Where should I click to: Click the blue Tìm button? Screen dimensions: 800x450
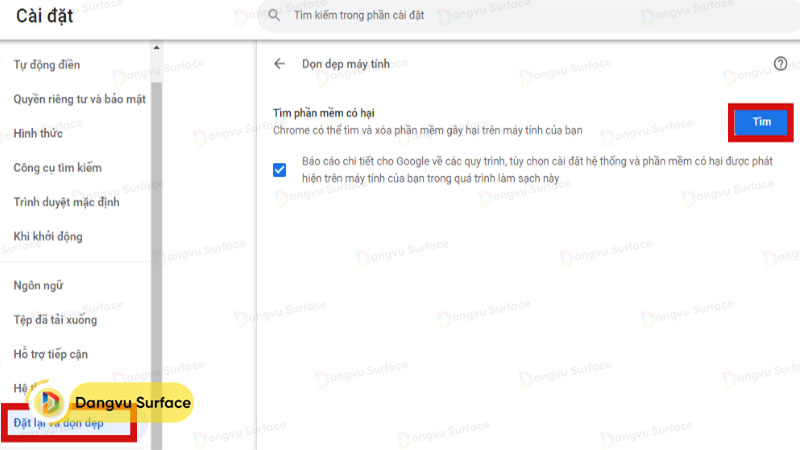tap(761, 122)
